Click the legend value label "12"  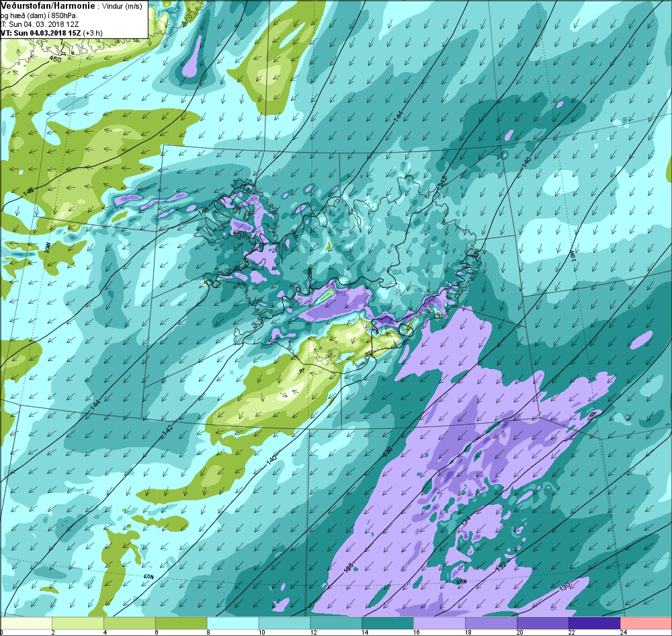click(x=313, y=632)
